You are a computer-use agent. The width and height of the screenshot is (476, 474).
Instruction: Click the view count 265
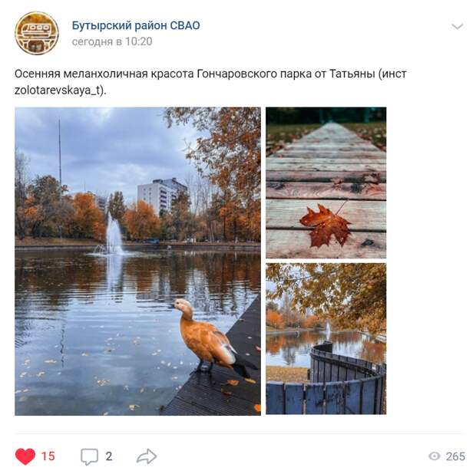point(455,456)
